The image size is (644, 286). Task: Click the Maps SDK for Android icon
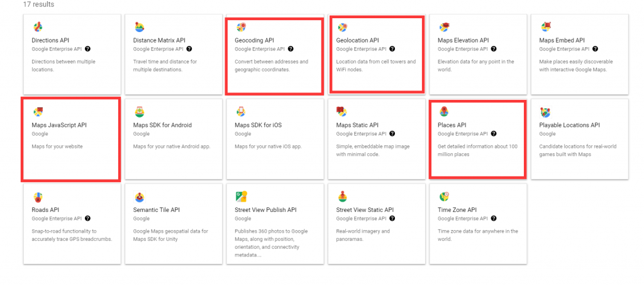[139, 112]
